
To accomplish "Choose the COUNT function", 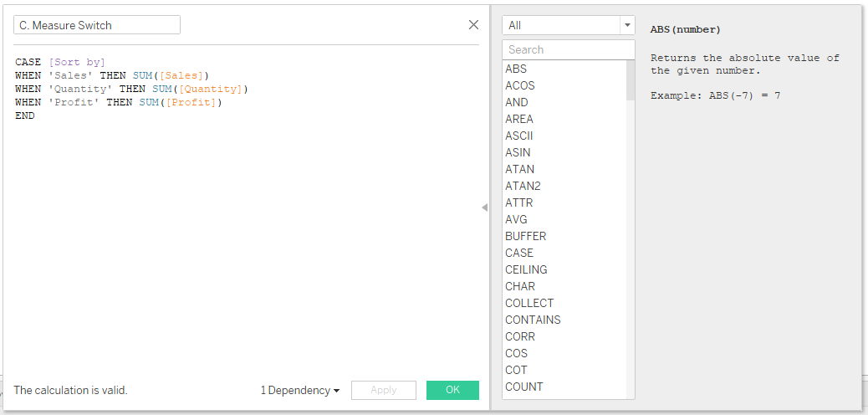I will pyautogui.click(x=523, y=387).
